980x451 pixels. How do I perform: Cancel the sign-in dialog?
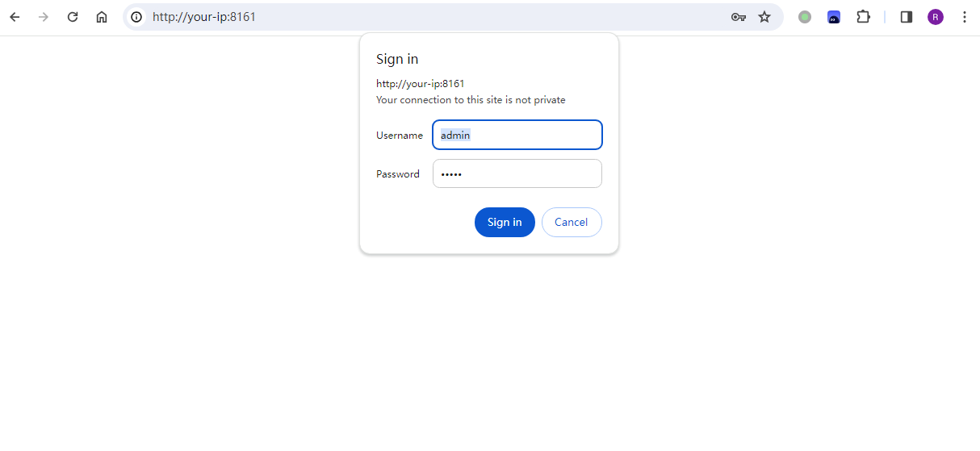572,222
